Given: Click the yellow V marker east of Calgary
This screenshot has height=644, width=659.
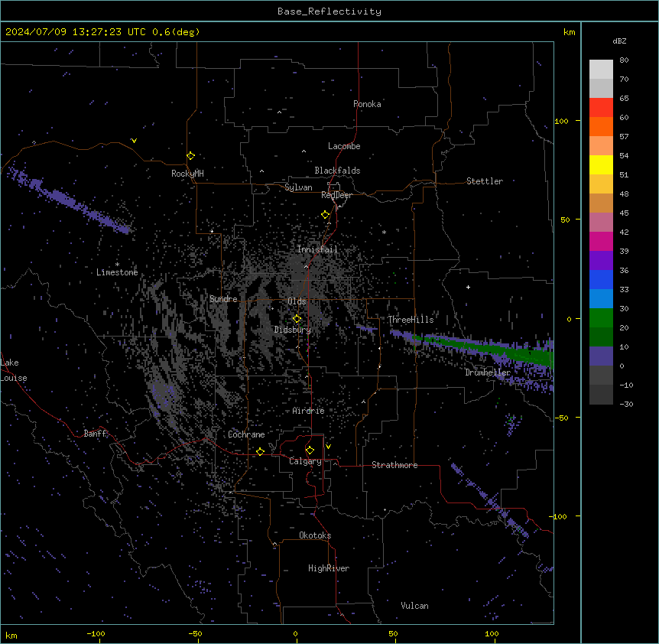Looking at the screenshot, I should [328, 447].
